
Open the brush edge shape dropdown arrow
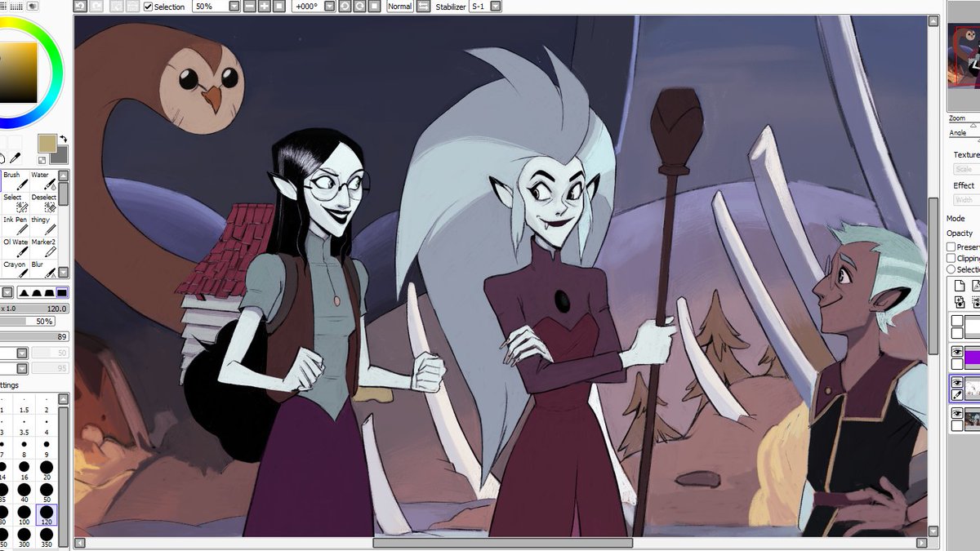pos(7,293)
